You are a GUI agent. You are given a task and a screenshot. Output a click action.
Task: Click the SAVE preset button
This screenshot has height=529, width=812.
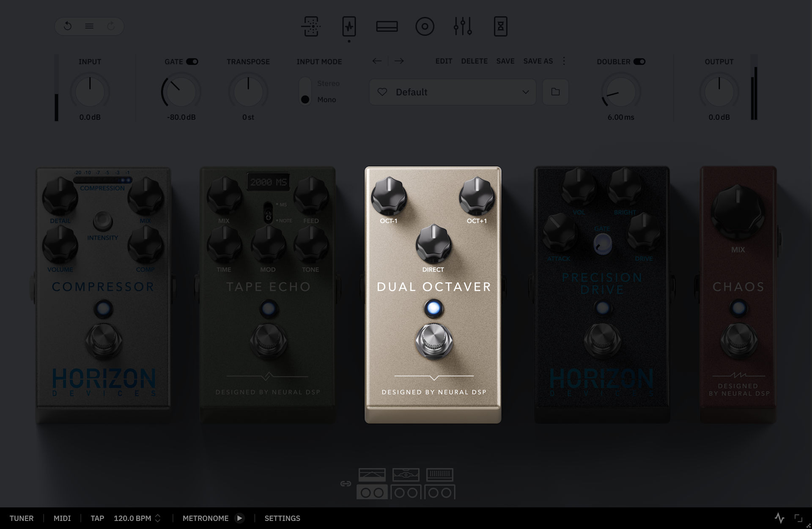[x=505, y=61]
